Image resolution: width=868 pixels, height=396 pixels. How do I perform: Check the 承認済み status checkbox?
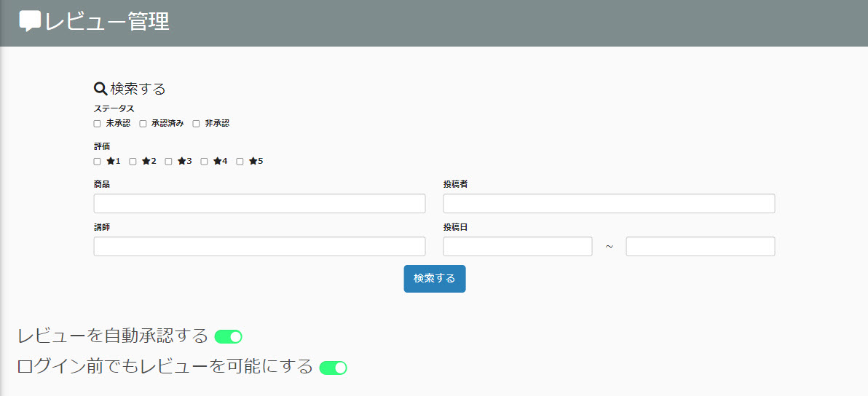tap(143, 124)
